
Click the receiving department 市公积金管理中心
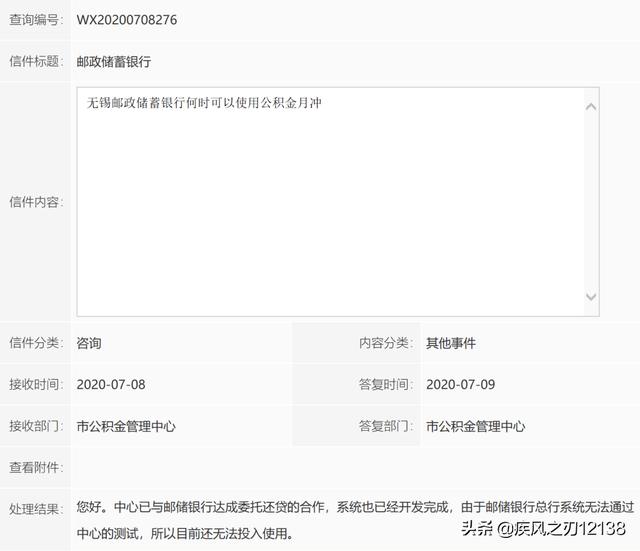[x=126, y=427]
